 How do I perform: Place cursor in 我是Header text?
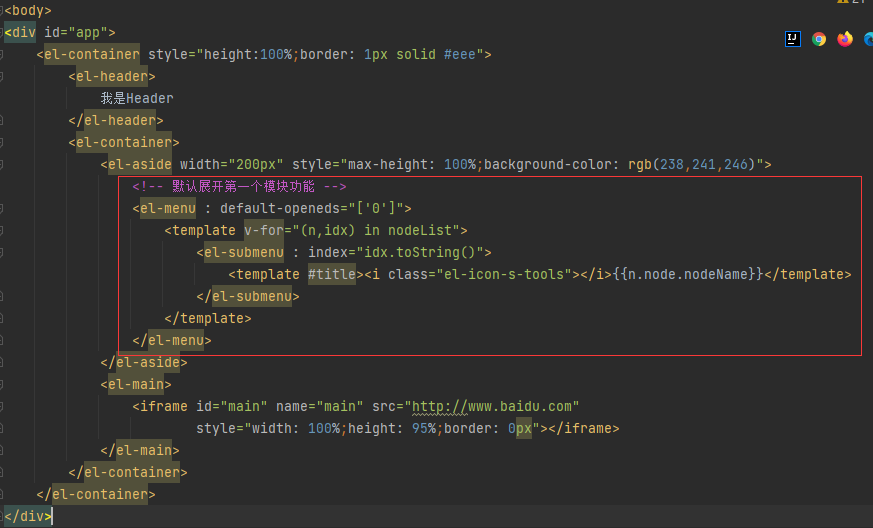(x=137, y=98)
